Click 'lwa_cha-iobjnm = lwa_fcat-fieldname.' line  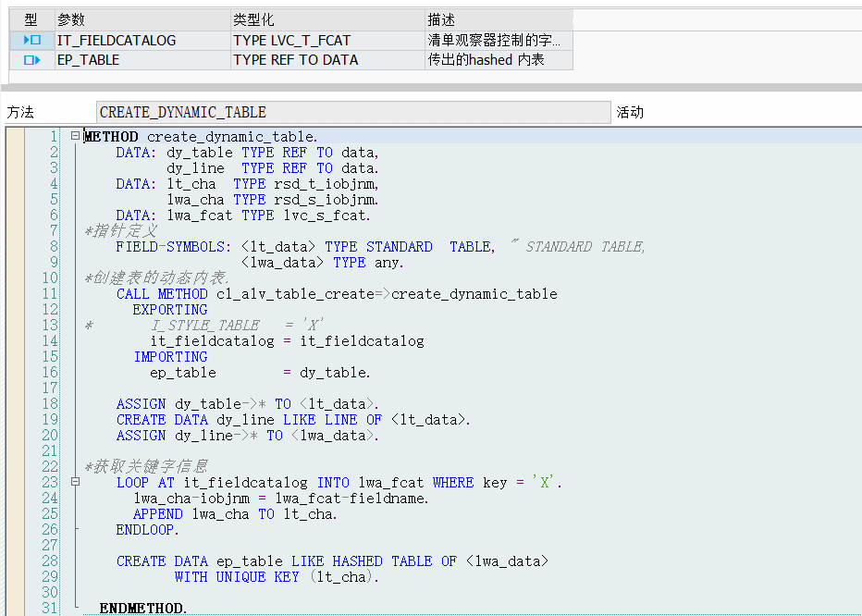(x=281, y=499)
